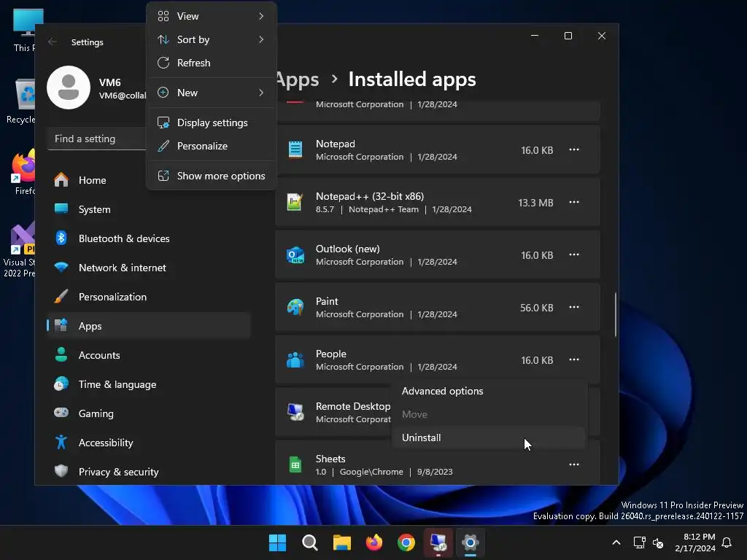Show hidden system tray icons
747x560 pixels.
click(x=616, y=542)
